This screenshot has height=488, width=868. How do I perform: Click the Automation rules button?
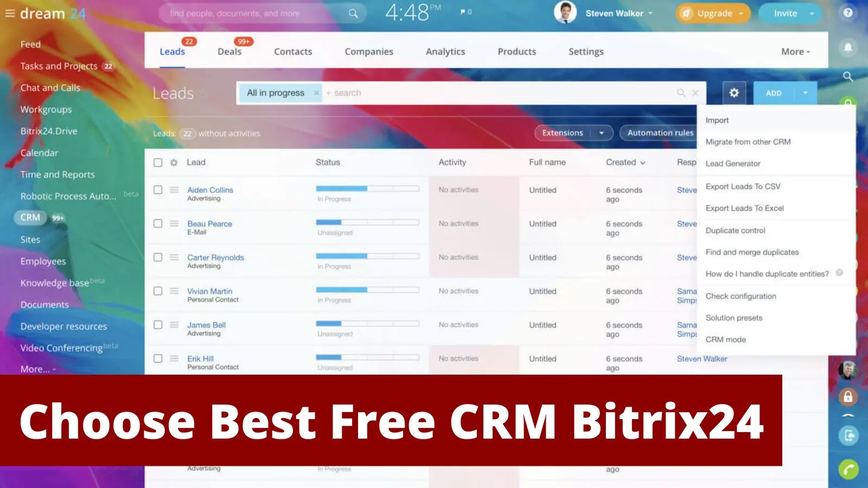pyautogui.click(x=660, y=133)
